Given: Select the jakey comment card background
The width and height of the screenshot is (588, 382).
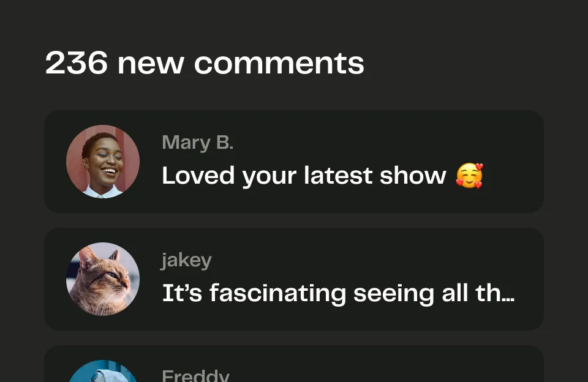Looking at the screenshot, I should point(294,279).
